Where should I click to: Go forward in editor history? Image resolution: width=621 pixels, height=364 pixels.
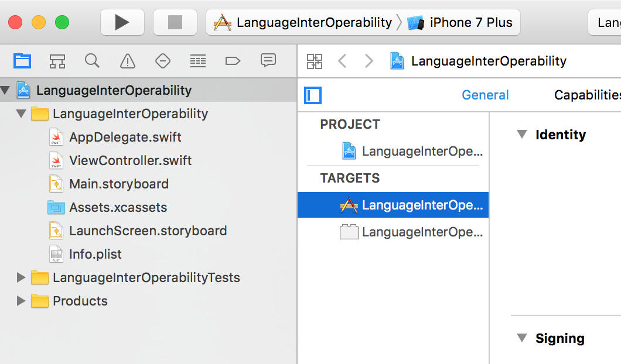368,61
